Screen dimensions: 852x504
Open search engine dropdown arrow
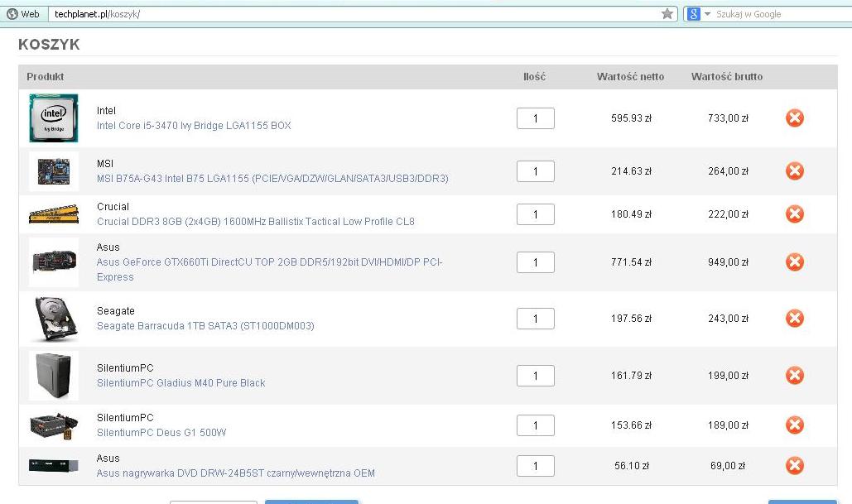click(x=707, y=14)
